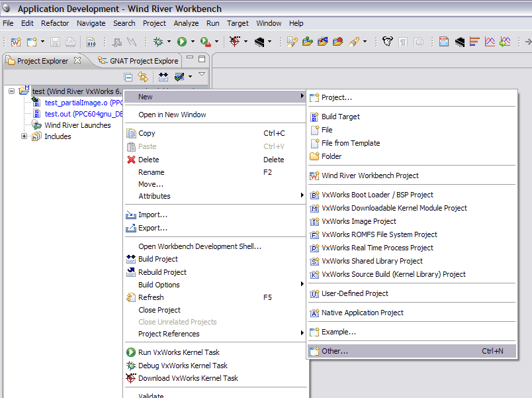Screen dimensions: 532x398
Task: Choose Folder in the New submenu
Action: (x=412, y=156)
